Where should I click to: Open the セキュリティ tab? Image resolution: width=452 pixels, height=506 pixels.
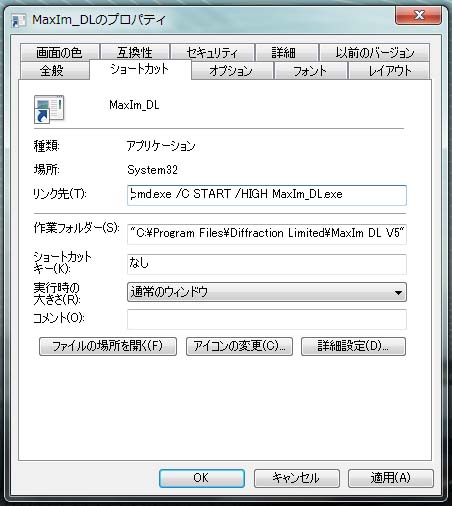click(212, 52)
